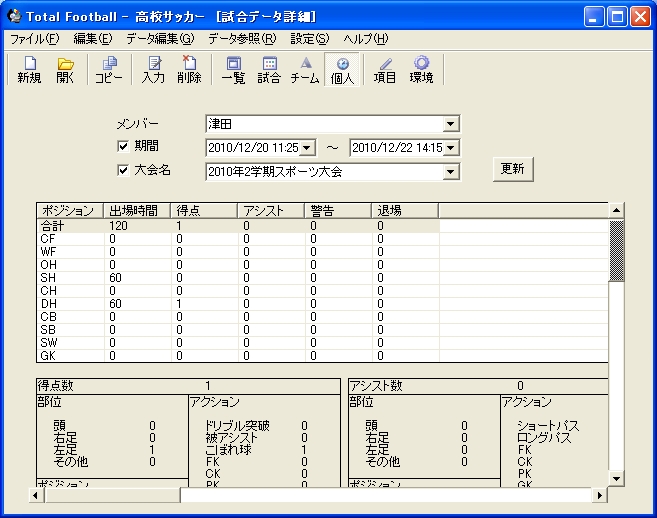
Task: Click the 更新 button
Action: coord(513,169)
